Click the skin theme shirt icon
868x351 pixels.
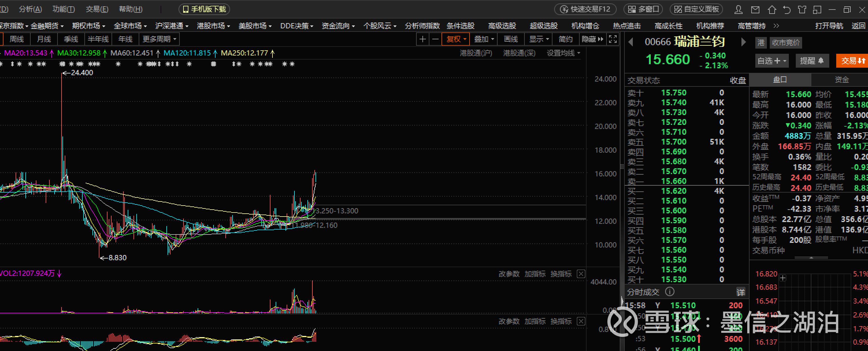(x=802, y=10)
